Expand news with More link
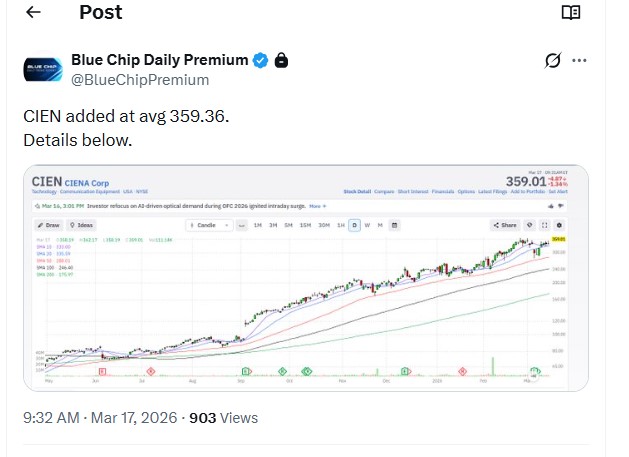The height and width of the screenshot is (457, 629). (318, 206)
